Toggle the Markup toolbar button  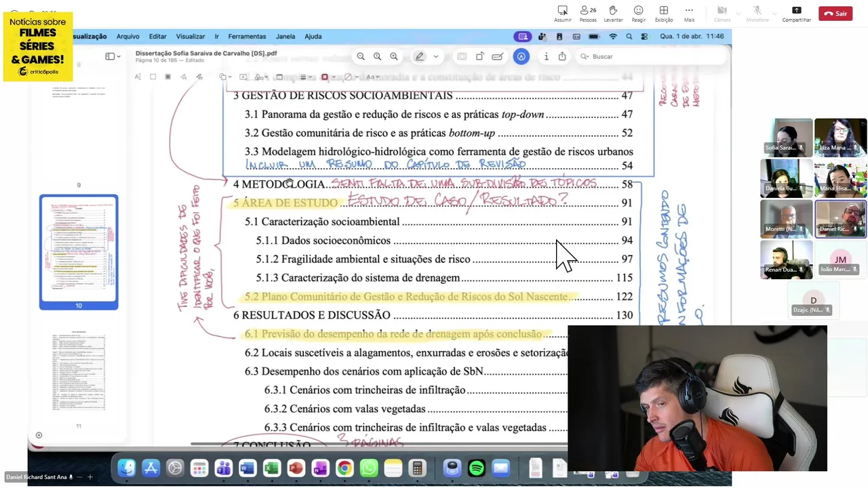point(521,56)
